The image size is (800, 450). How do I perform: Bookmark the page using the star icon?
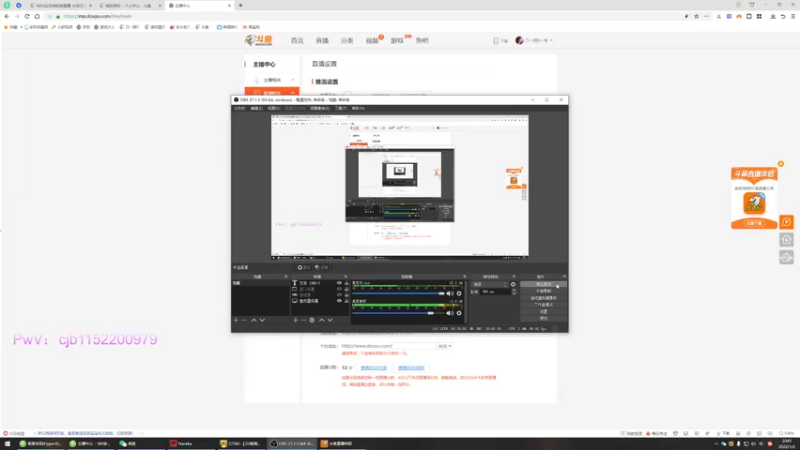(x=696, y=16)
